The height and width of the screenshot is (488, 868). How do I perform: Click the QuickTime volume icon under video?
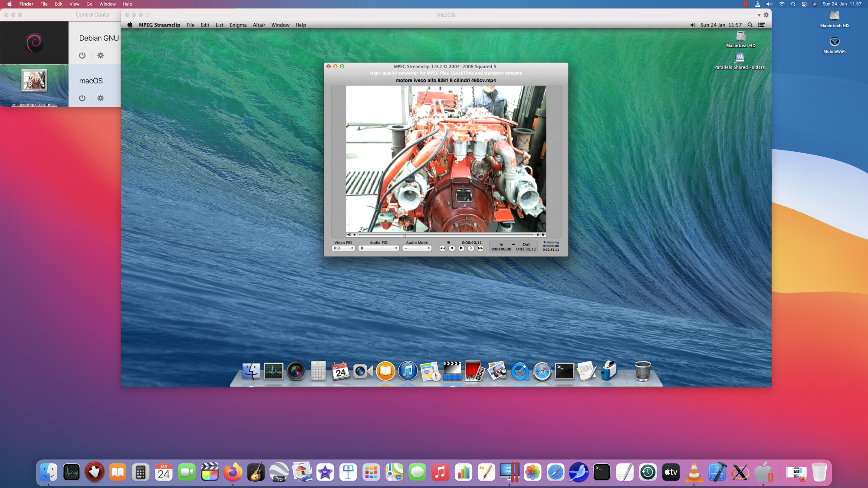pyautogui.click(x=349, y=235)
